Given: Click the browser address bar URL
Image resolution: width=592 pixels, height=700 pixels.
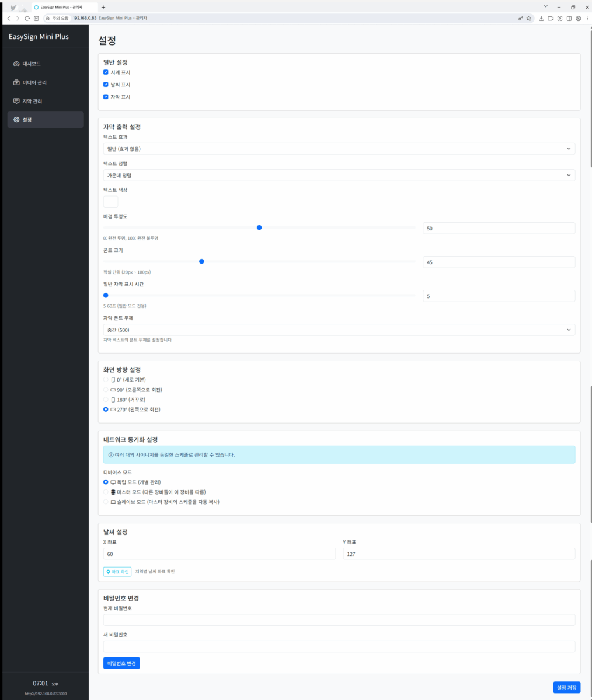Looking at the screenshot, I should click(85, 19).
